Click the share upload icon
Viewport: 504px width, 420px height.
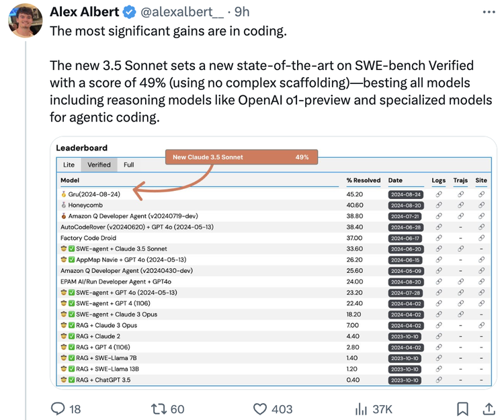point(489,409)
